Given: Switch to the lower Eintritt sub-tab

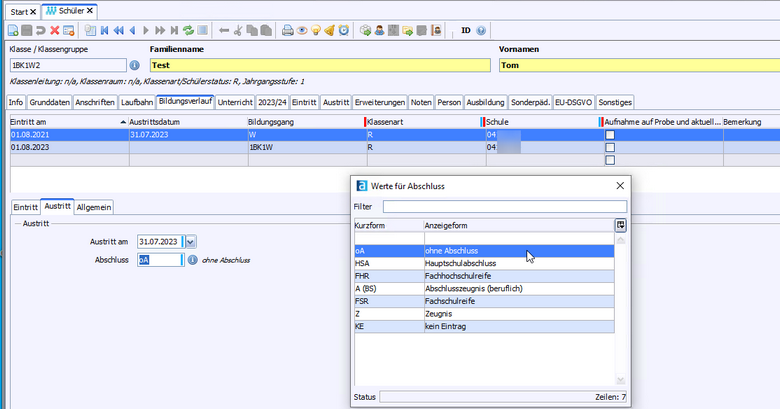Looking at the screenshot, I should click(25, 207).
